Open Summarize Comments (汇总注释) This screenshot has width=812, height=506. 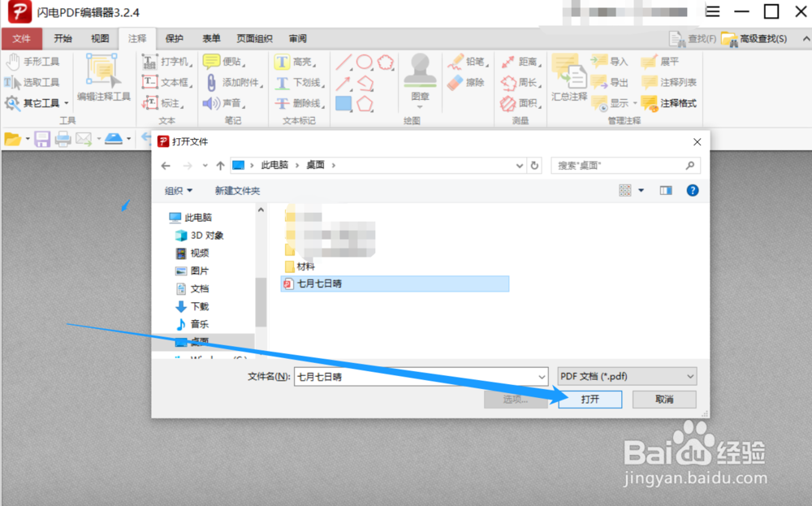pos(569,78)
